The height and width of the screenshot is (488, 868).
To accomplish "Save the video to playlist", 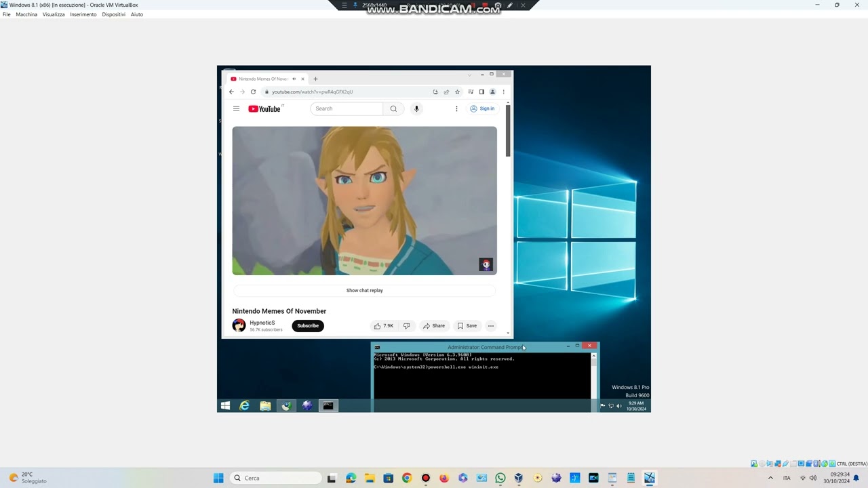I will (x=467, y=325).
